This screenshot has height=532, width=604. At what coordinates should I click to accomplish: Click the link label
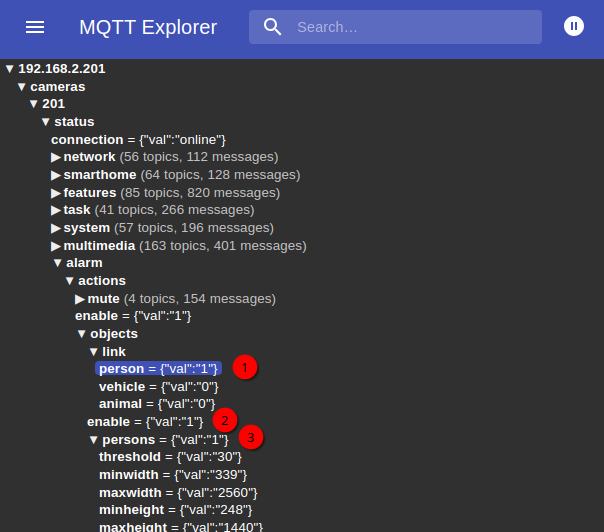pos(114,351)
